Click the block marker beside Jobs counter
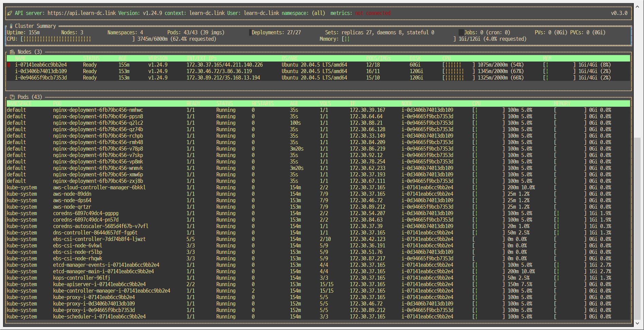This screenshot has width=644, height=330. click(461, 32)
